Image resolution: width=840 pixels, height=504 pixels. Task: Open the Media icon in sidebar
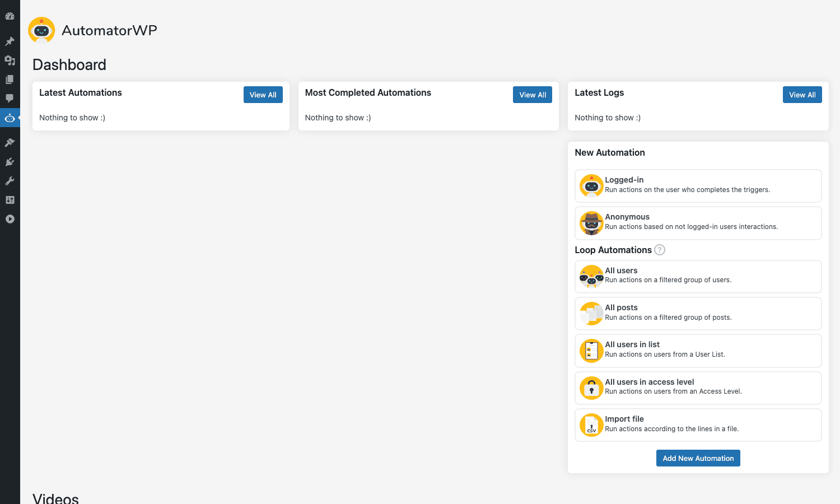click(10, 60)
